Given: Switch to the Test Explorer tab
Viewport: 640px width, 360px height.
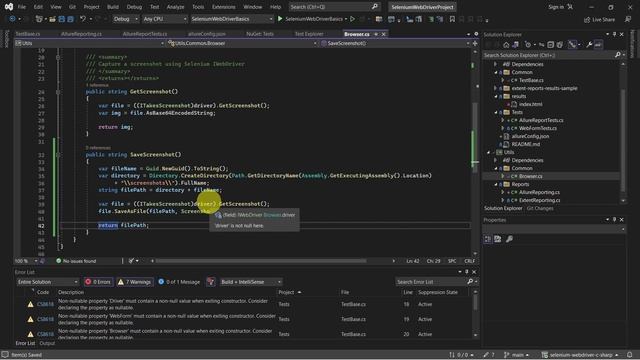Looking at the screenshot, I should pyautogui.click(x=309, y=34).
